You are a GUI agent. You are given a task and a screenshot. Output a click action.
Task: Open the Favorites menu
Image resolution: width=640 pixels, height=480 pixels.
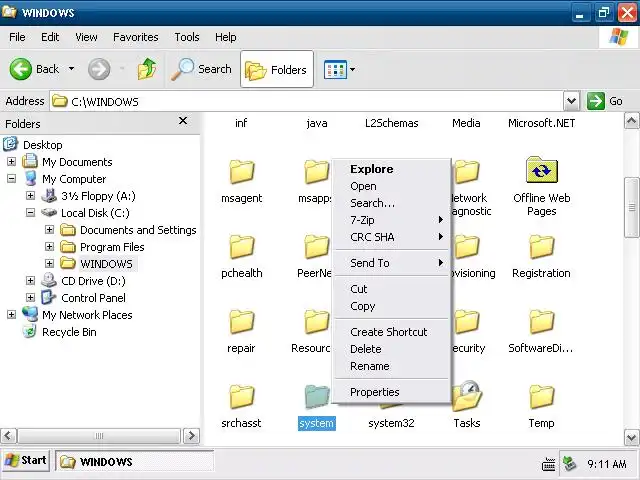(136, 37)
